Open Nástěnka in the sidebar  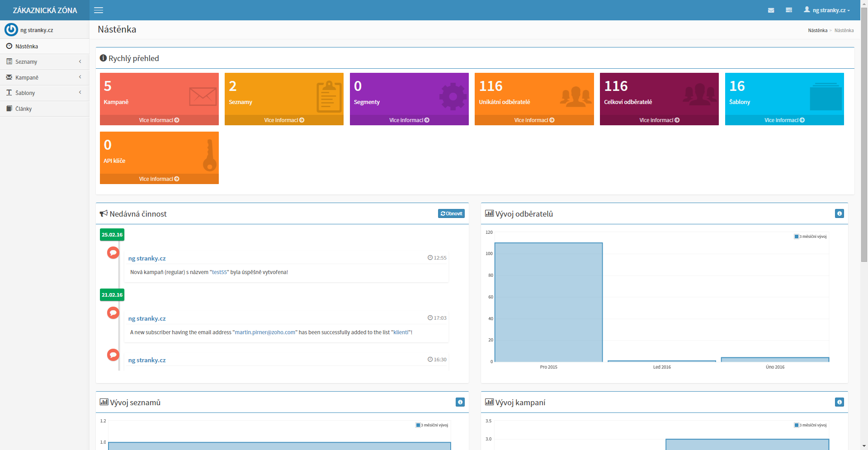[44, 46]
